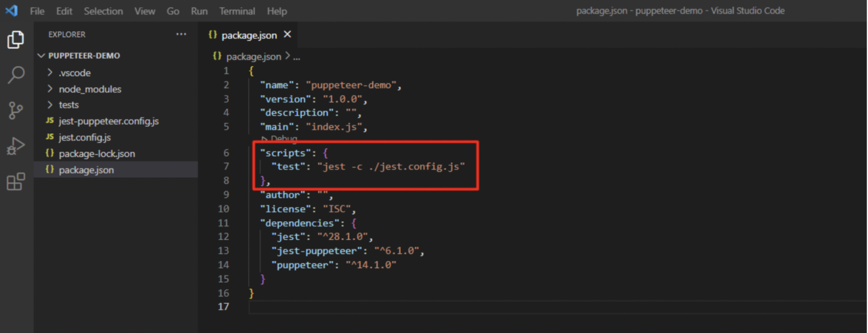Click the braces icon beside package-lock.json
This screenshot has width=868, height=333.
tap(49, 153)
